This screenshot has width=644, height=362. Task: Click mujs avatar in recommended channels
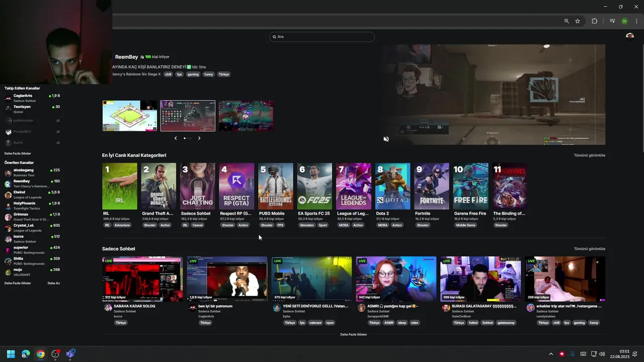pos(8,272)
